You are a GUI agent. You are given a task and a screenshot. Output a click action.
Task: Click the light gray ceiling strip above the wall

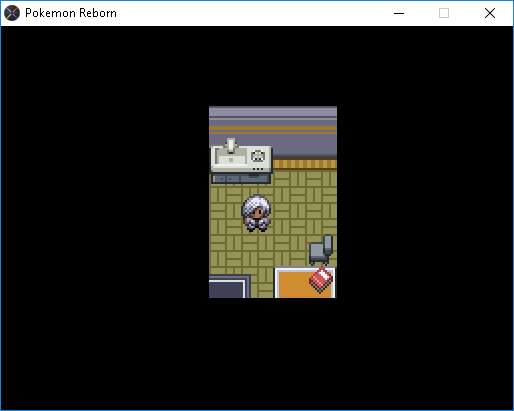coord(273,111)
